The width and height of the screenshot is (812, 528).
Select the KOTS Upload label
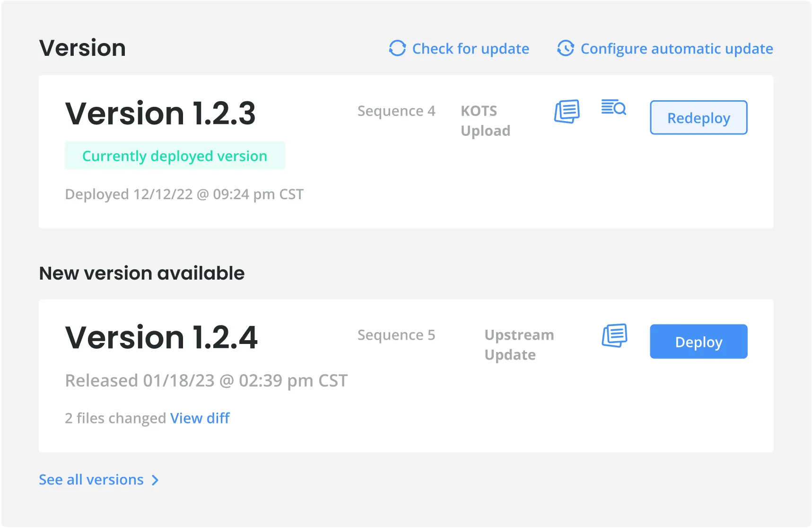485,120
